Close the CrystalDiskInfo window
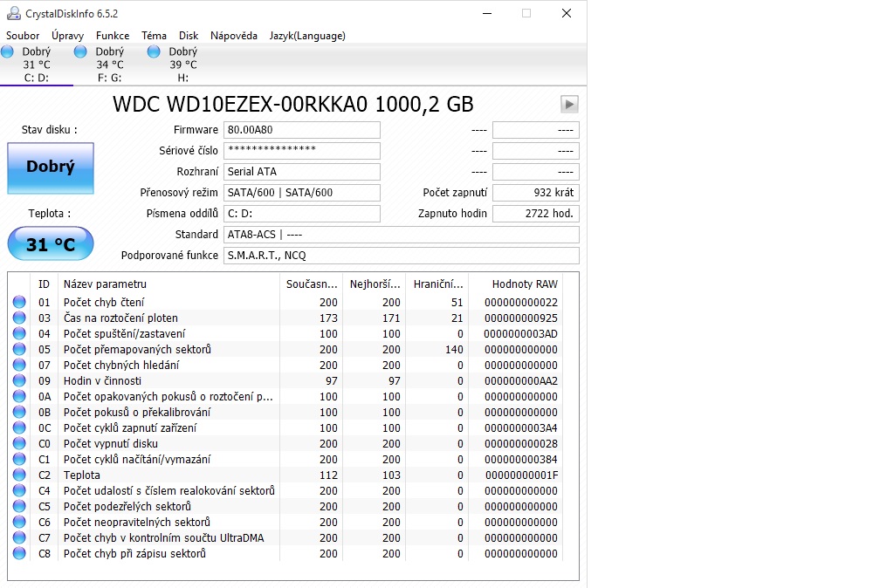The width and height of the screenshot is (880, 588). point(567,13)
